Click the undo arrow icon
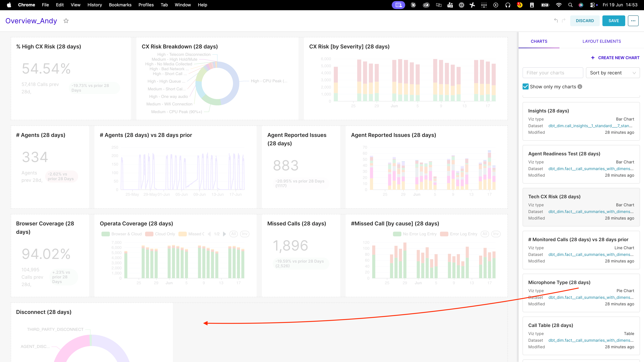 click(556, 20)
